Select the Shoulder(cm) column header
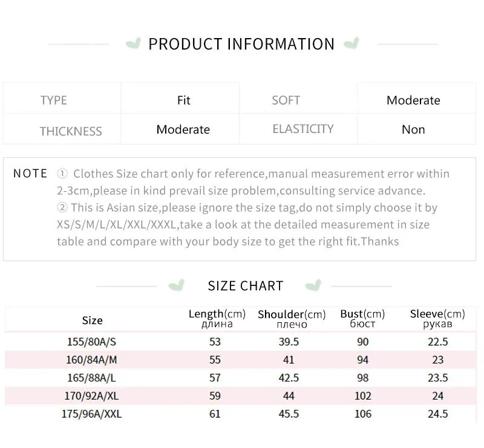Screen dimensions: 484x448 click(x=292, y=319)
